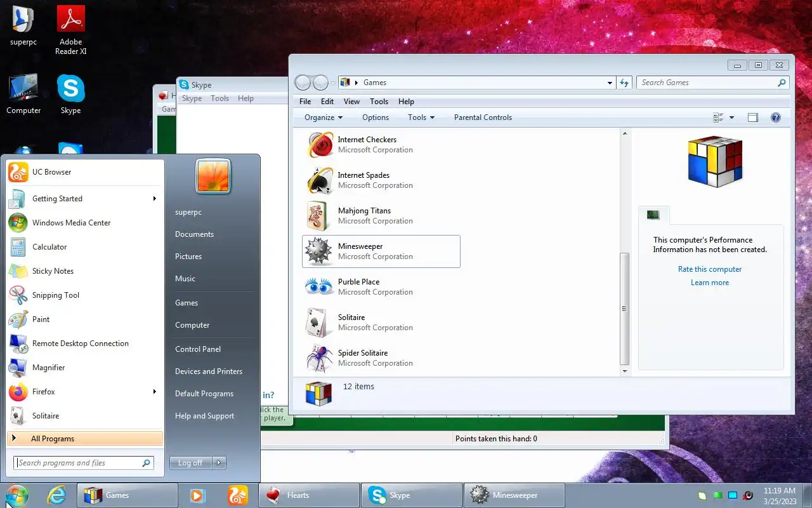Open the Spider Solitaire spider icon
The height and width of the screenshot is (508, 812).
point(319,358)
